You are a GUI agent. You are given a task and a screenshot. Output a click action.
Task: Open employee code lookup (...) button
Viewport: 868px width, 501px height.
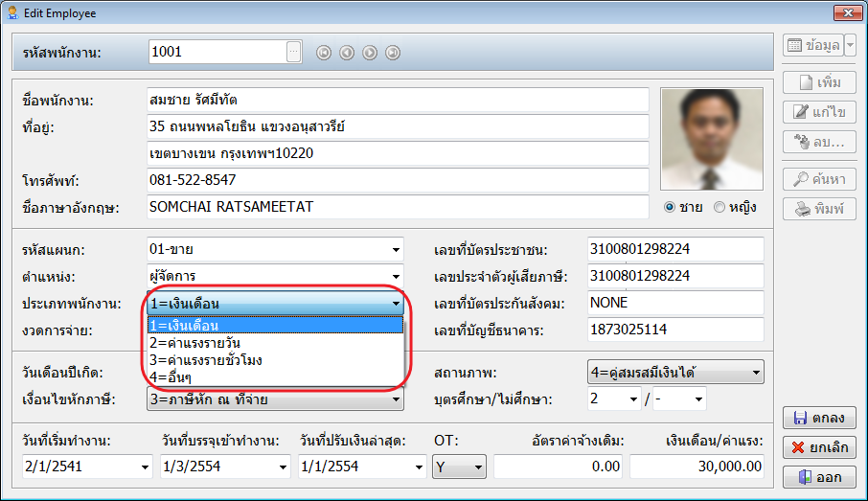click(293, 52)
